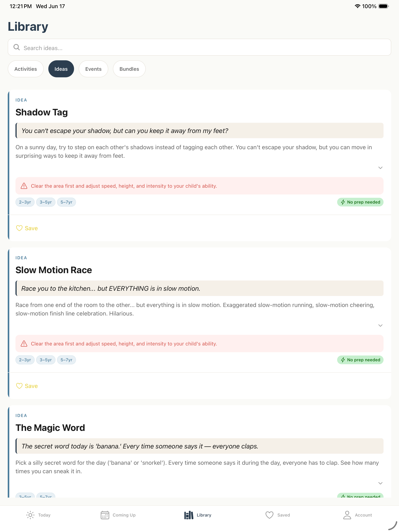Screen dimensions: 399x532
Task: Click the Shadow Tag safety warning banner
Action: coord(199,186)
